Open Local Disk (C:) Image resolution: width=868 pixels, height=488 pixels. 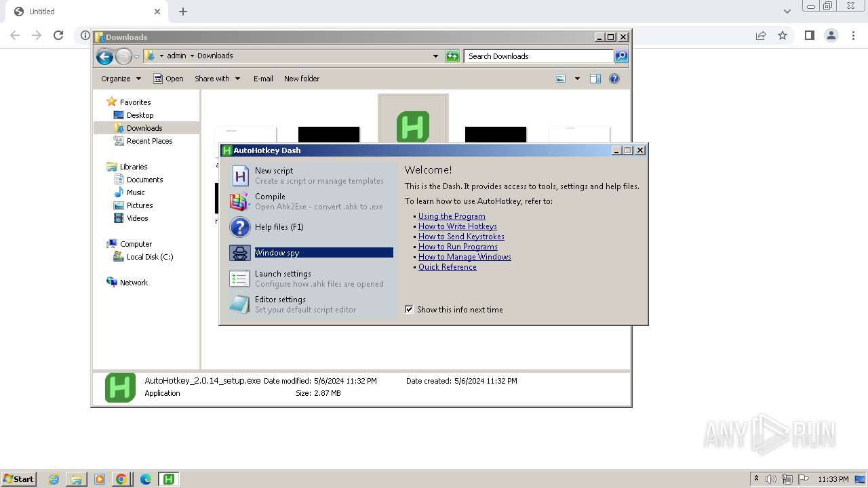149,257
